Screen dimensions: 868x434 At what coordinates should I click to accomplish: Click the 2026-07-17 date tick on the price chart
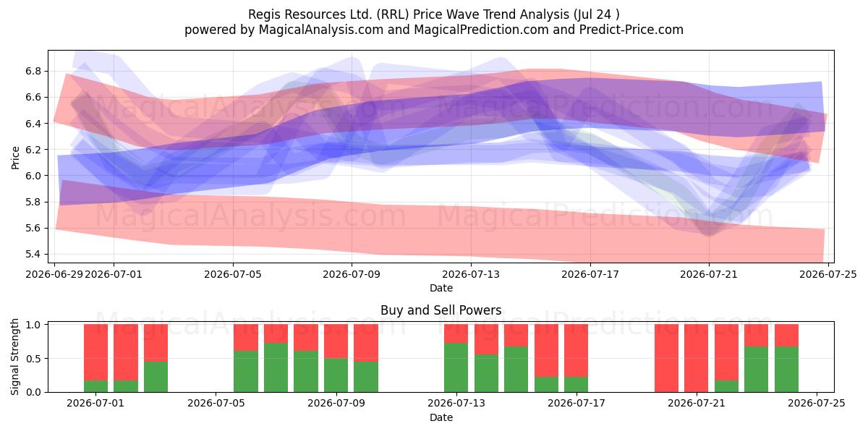(x=590, y=274)
